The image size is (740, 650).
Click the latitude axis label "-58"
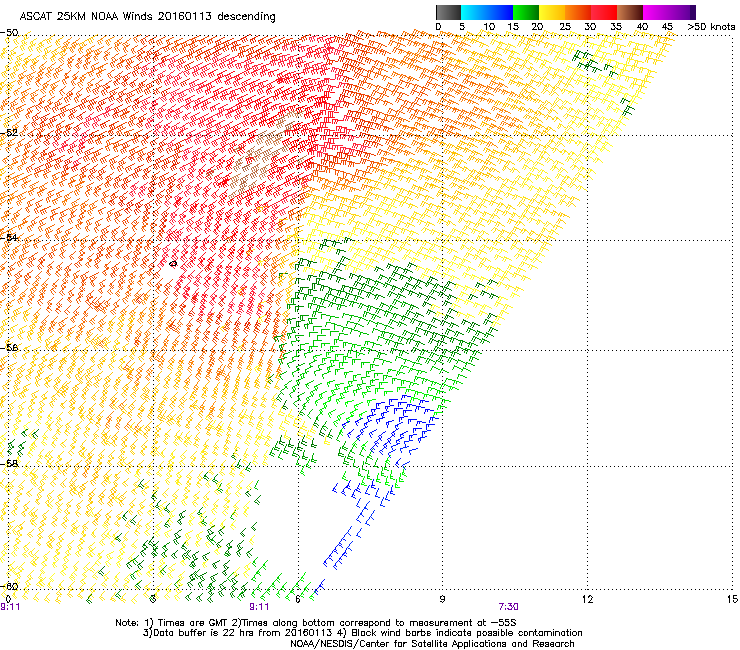click(9, 464)
